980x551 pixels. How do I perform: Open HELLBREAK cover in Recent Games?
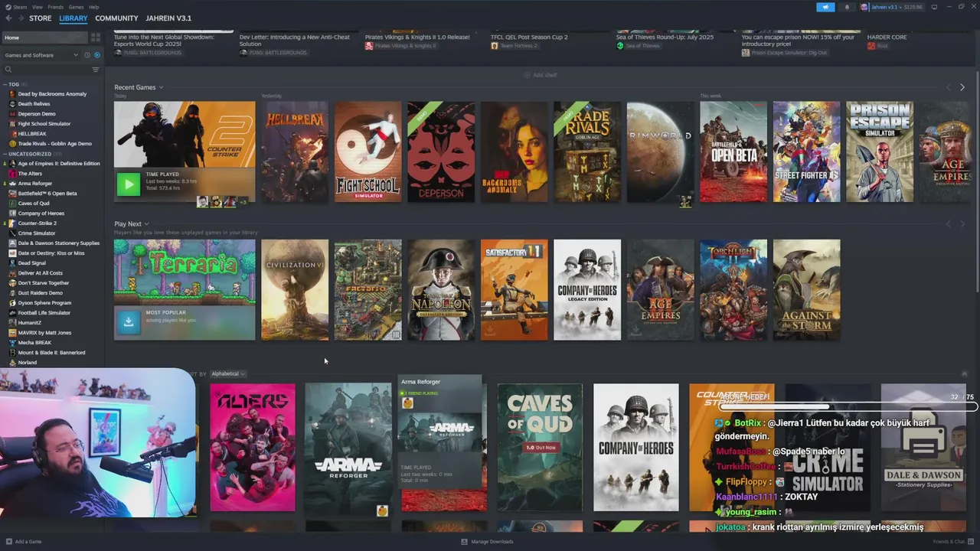[294, 152]
